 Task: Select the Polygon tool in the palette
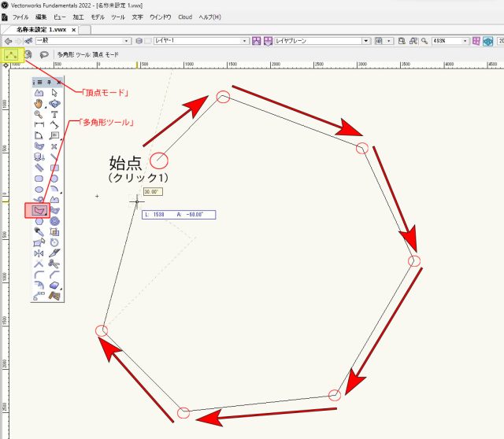(37, 210)
